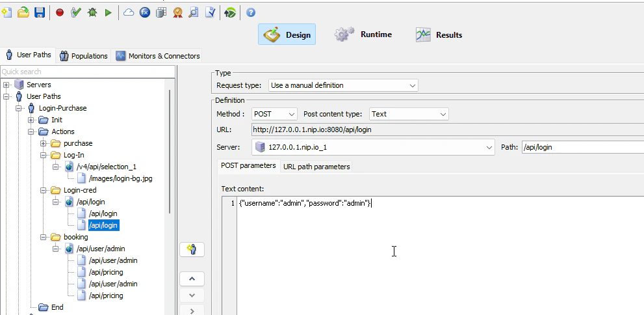Viewport: 644px width, 315px height.
Task: Select the Init folder
Action: pos(57,120)
